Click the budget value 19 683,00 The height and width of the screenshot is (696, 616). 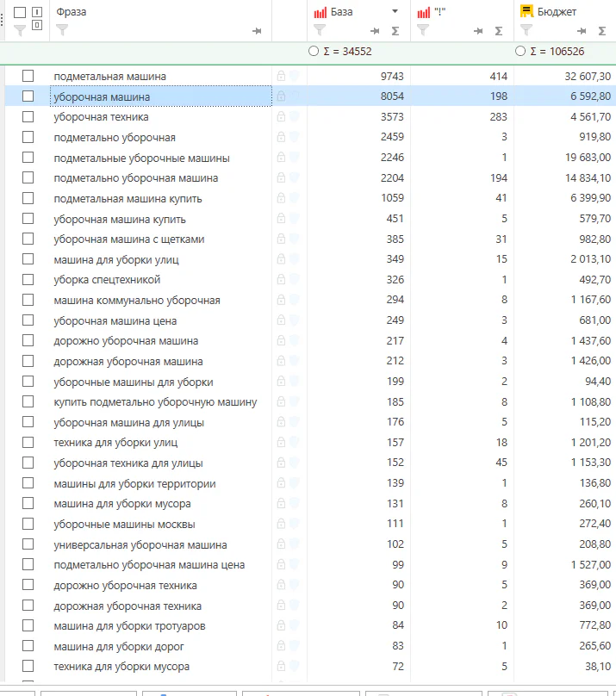pyautogui.click(x=588, y=158)
